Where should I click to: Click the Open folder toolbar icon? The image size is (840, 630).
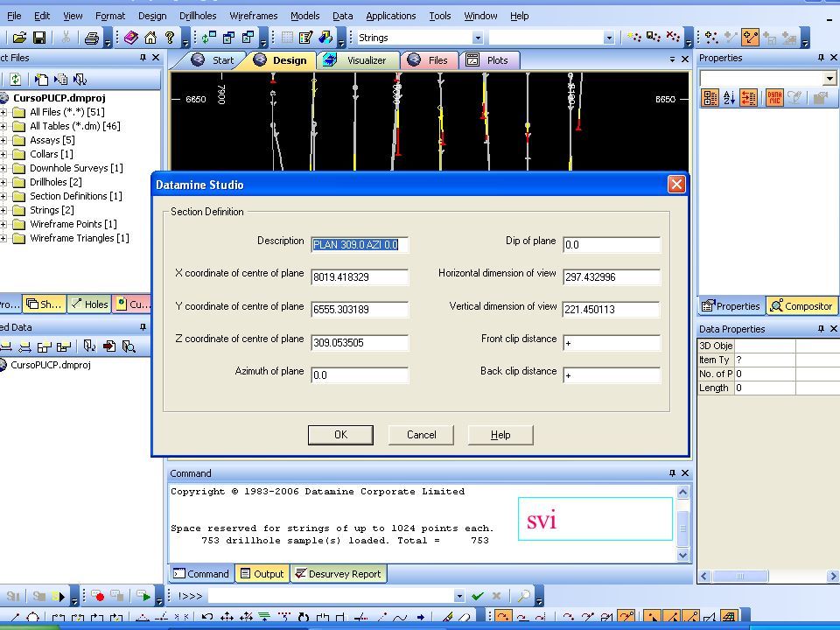(19, 38)
